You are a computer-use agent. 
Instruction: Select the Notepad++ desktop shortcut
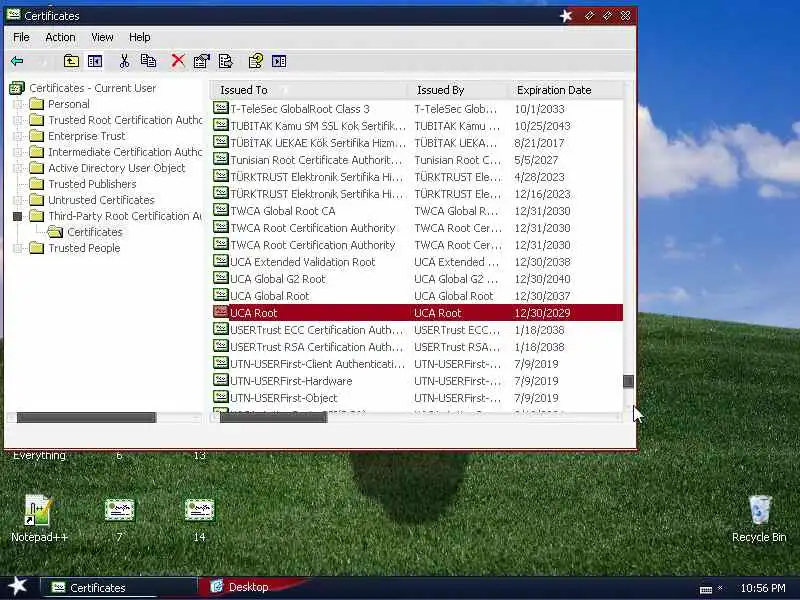pyautogui.click(x=39, y=518)
